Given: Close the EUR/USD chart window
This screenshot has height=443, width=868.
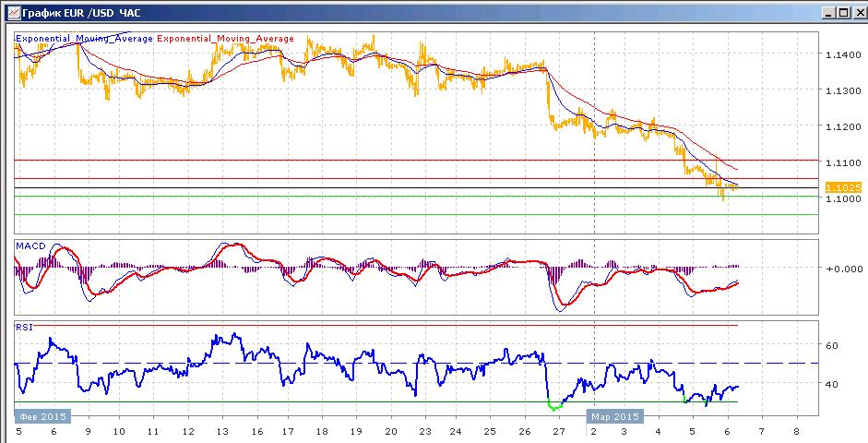Looking at the screenshot, I should 858,12.
